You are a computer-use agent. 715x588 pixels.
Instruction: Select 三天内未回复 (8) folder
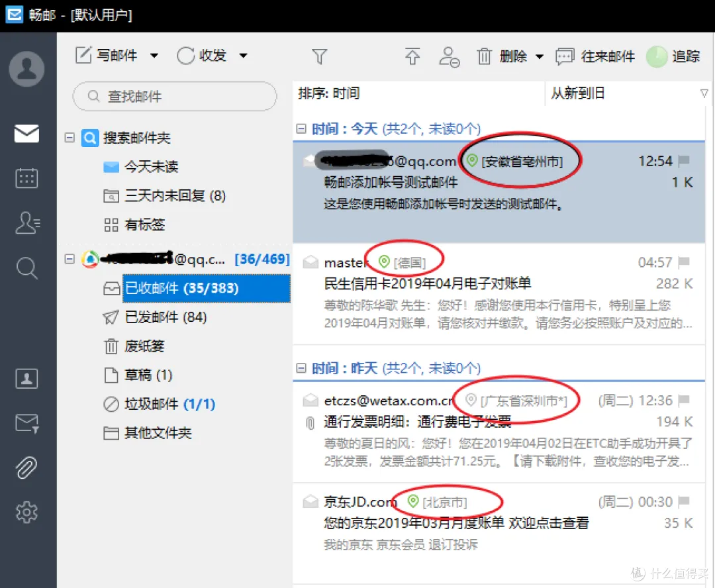(x=165, y=196)
